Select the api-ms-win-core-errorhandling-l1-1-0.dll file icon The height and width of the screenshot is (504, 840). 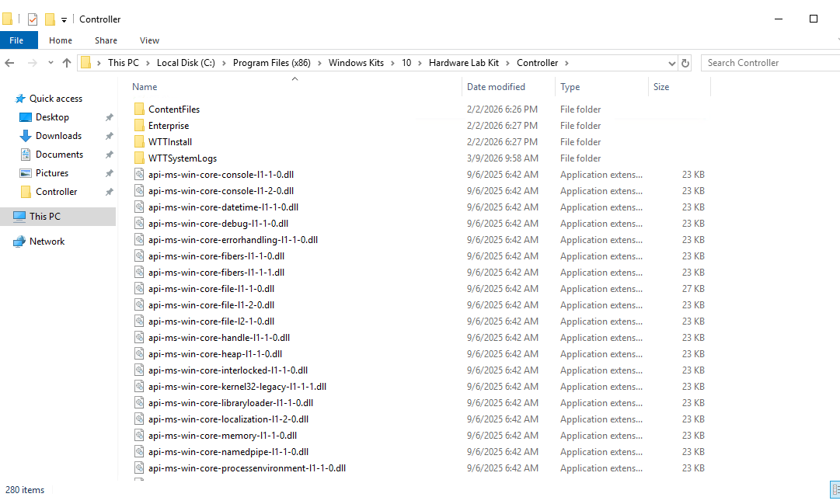pos(139,240)
